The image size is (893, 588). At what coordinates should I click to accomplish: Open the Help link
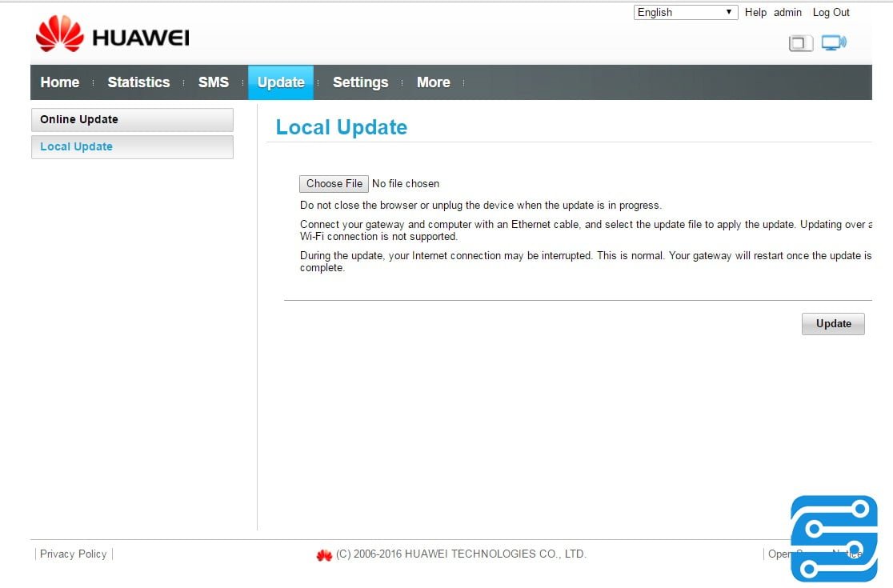(x=755, y=12)
